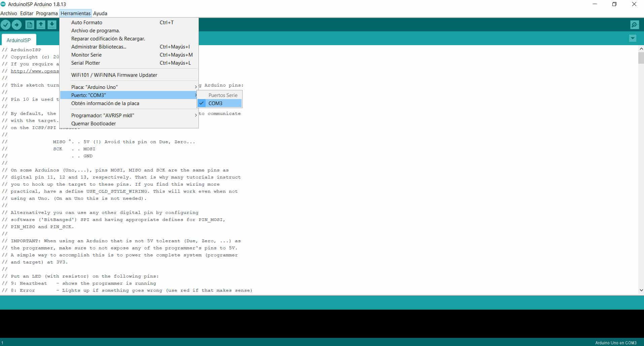
Task: Open the tab options dropdown arrow
Action: [x=633, y=38]
